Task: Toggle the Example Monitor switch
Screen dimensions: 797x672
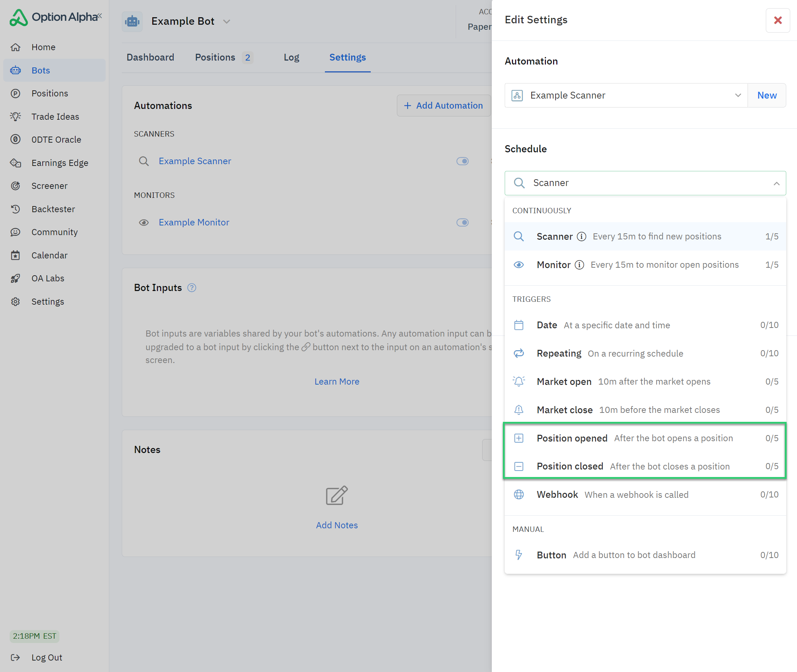Action: pyautogui.click(x=462, y=223)
